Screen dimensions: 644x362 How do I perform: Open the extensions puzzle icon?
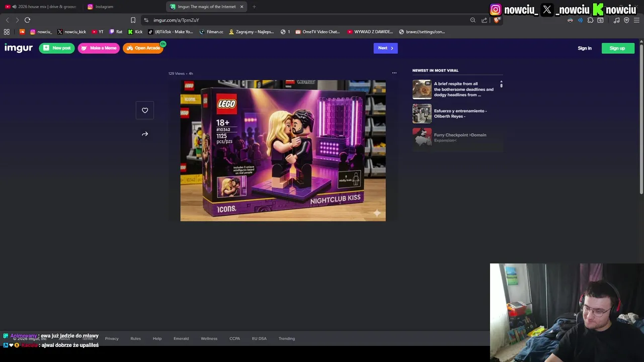(x=590, y=20)
